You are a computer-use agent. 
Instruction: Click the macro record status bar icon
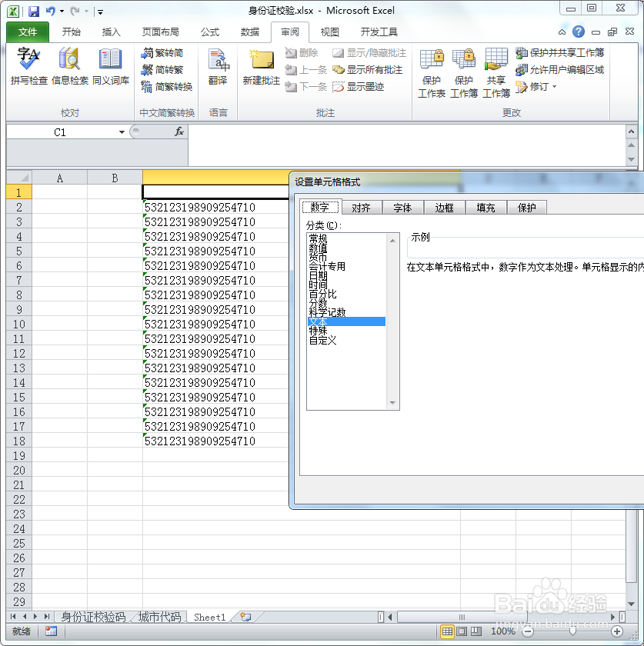click(x=51, y=631)
